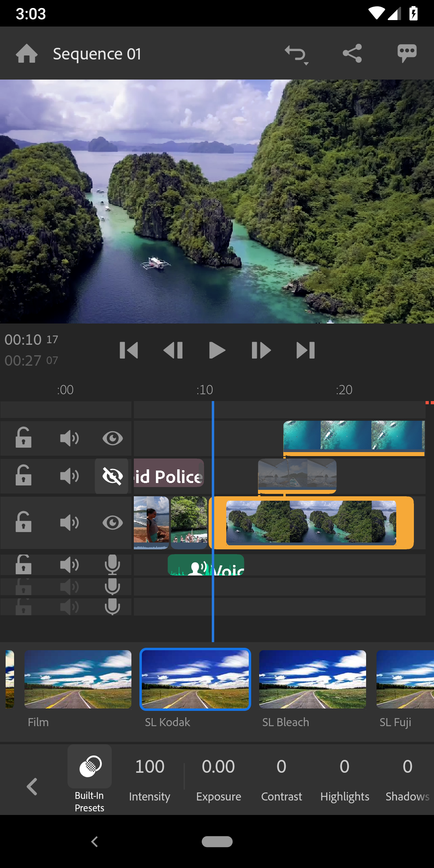Hide the main video track with the eye
The height and width of the screenshot is (868, 434).
[x=113, y=523]
